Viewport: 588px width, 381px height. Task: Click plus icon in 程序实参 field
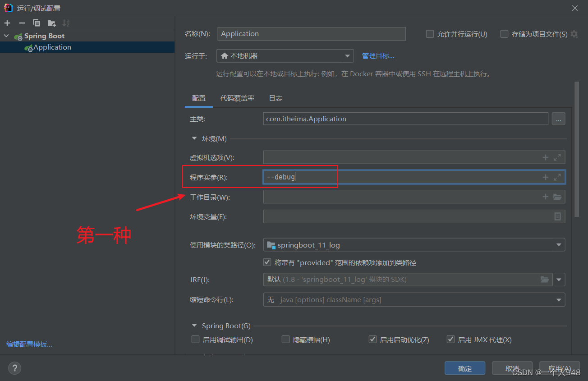546,177
